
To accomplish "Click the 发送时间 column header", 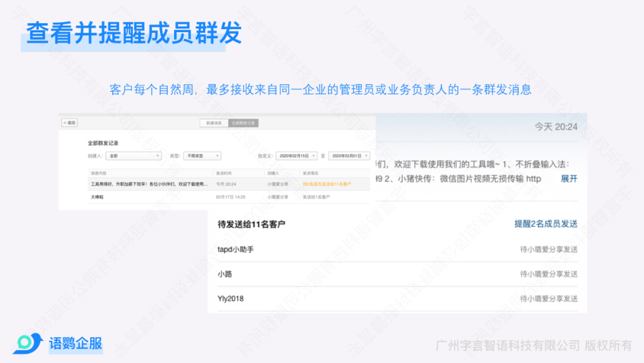I will point(223,173).
